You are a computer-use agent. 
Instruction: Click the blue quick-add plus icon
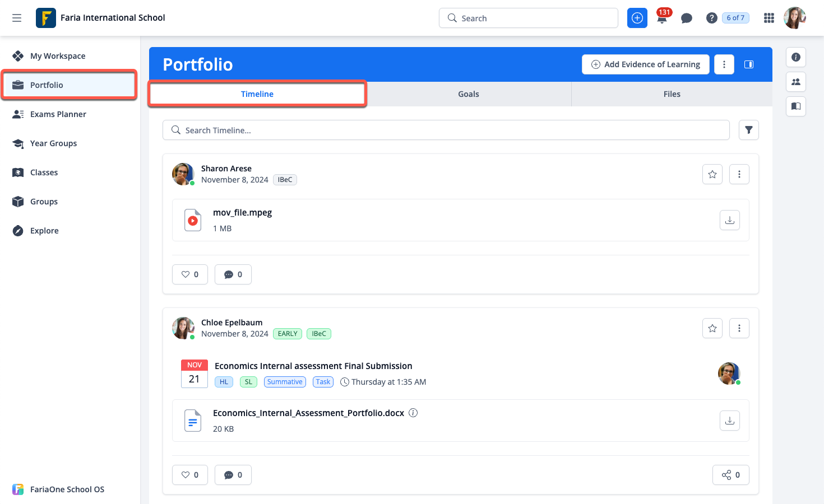point(637,18)
